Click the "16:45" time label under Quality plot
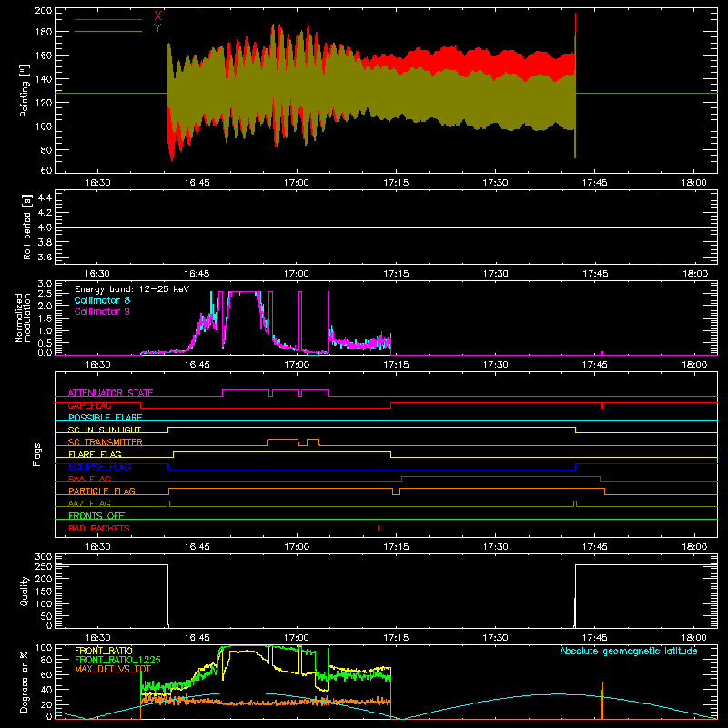The width and height of the screenshot is (728, 728). pyautogui.click(x=197, y=638)
